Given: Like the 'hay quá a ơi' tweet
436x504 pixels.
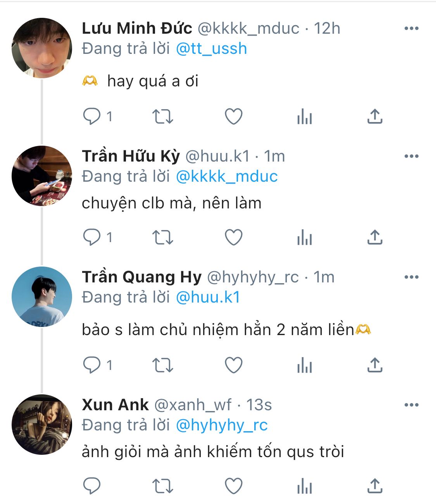Looking at the screenshot, I should tap(234, 116).
